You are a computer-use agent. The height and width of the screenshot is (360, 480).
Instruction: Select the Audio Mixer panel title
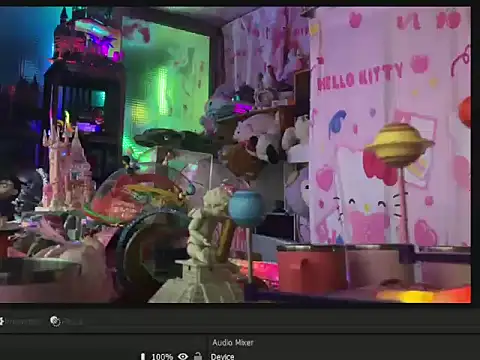pyautogui.click(x=233, y=342)
